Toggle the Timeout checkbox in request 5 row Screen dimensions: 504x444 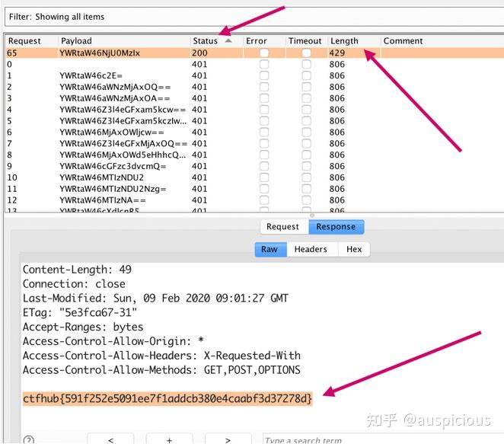click(x=306, y=121)
